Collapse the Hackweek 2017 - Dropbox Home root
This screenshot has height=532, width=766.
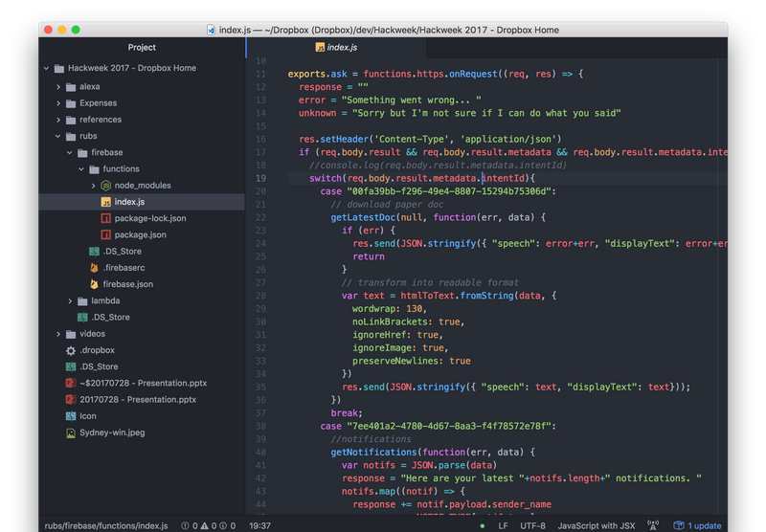click(46, 68)
